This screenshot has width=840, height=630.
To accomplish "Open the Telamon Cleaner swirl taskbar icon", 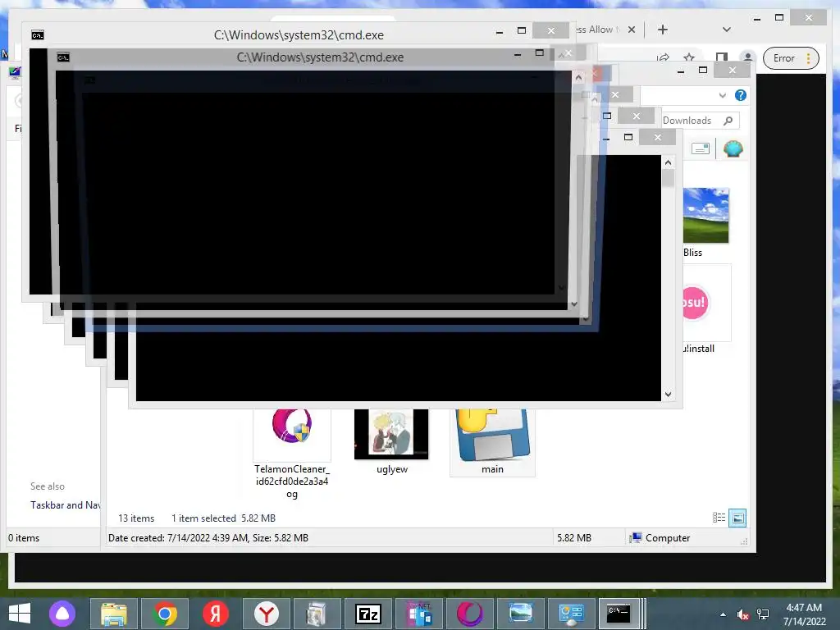I will [470, 614].
